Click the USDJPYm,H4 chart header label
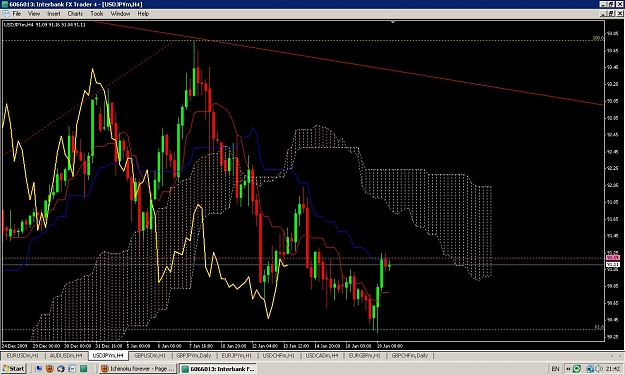The width and height of the screenshot is (625, 375). [44, 25]
